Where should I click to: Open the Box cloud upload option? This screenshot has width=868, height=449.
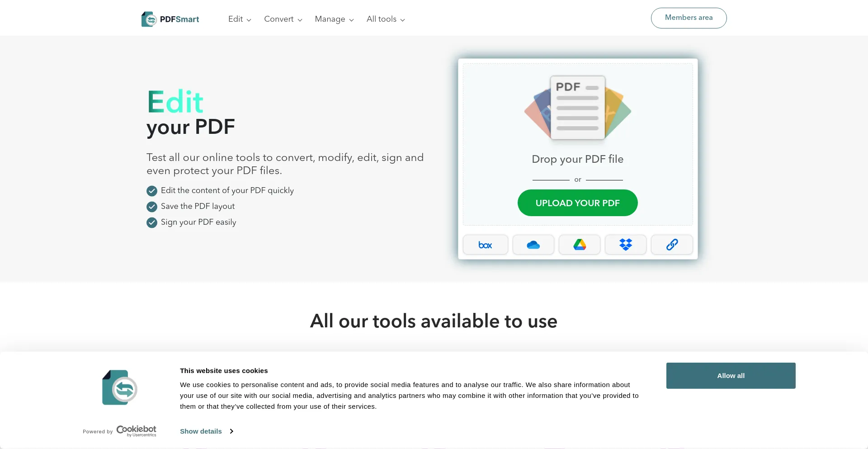485,245
